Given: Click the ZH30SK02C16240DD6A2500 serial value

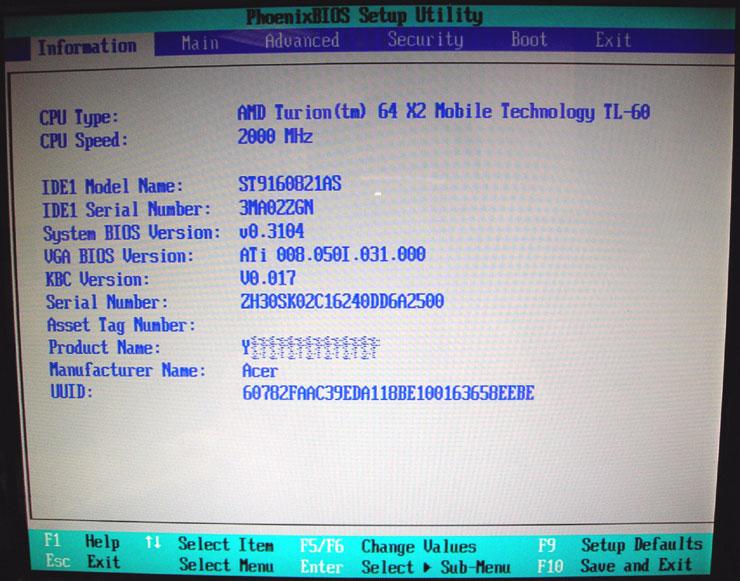Looking at the screenshot, I should (x=343, y=301).
